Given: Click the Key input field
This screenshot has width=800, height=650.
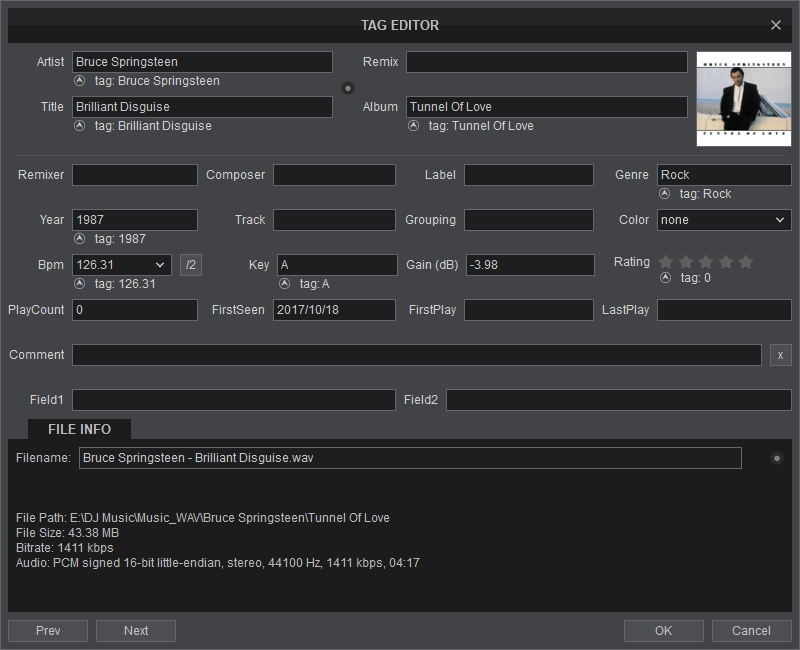Looking at the screenshot, I should pyautogui.click(x=337, y=265).
